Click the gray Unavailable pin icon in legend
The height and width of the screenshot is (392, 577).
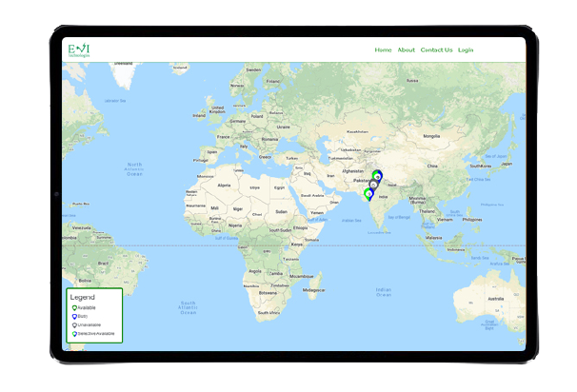tap(73, 325)
